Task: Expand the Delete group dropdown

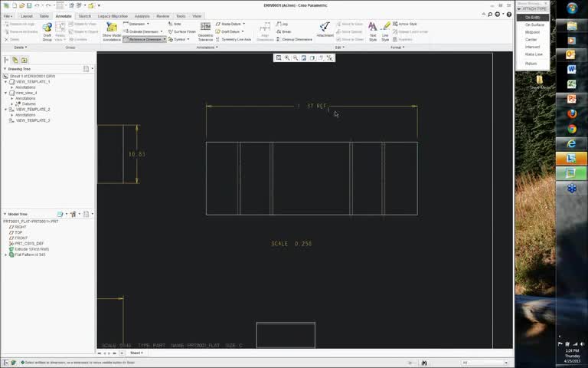Action: point(20,48)
